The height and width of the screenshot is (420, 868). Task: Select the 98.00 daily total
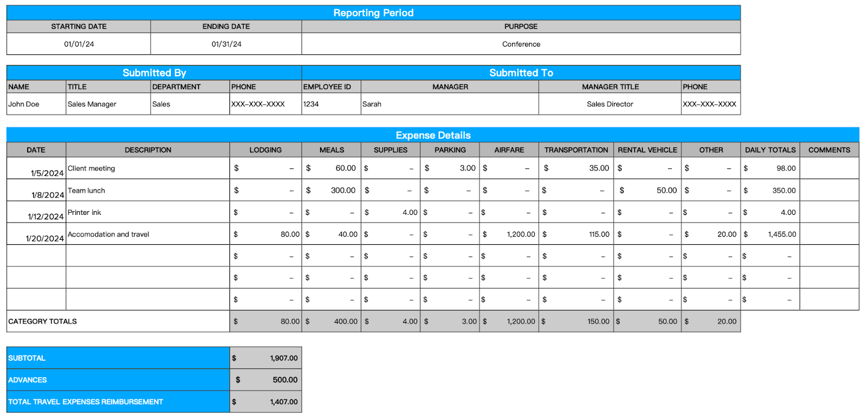tap(770, 168)
